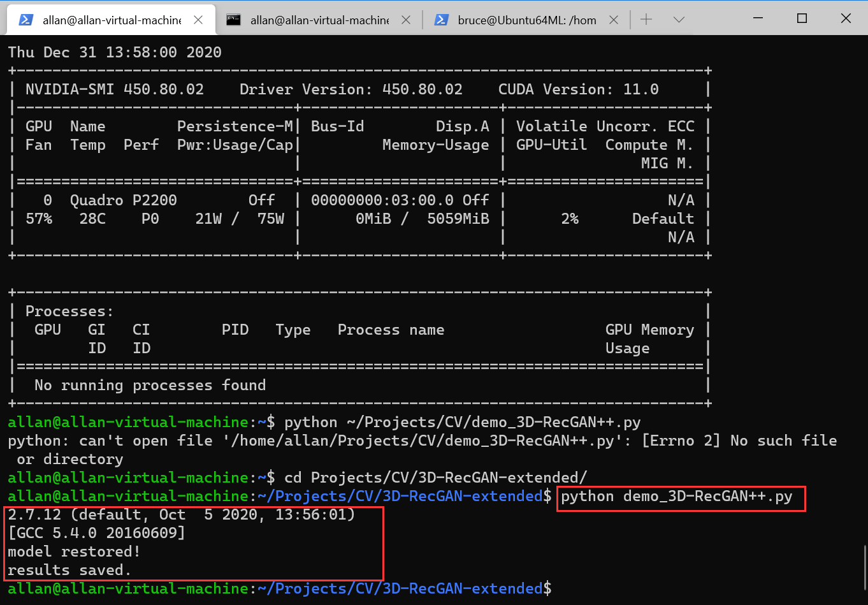Viewport: 868px width, 605px height.
Task: Click the "model restored!" output line
Action: [74, 551]
